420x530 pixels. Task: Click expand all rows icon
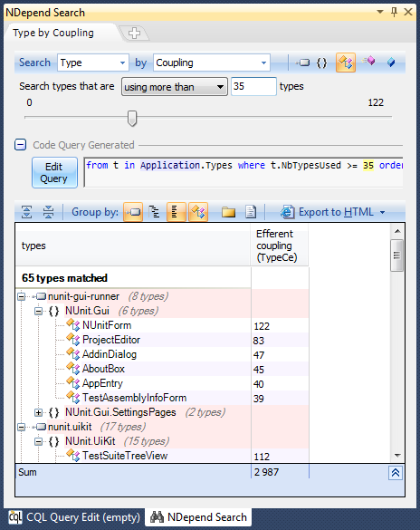point(26,212)
